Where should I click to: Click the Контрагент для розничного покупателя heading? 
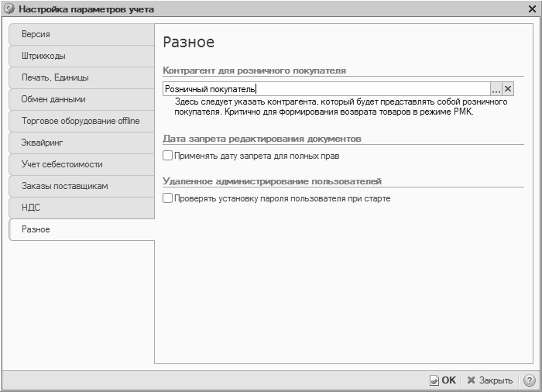tap(255, 70)
